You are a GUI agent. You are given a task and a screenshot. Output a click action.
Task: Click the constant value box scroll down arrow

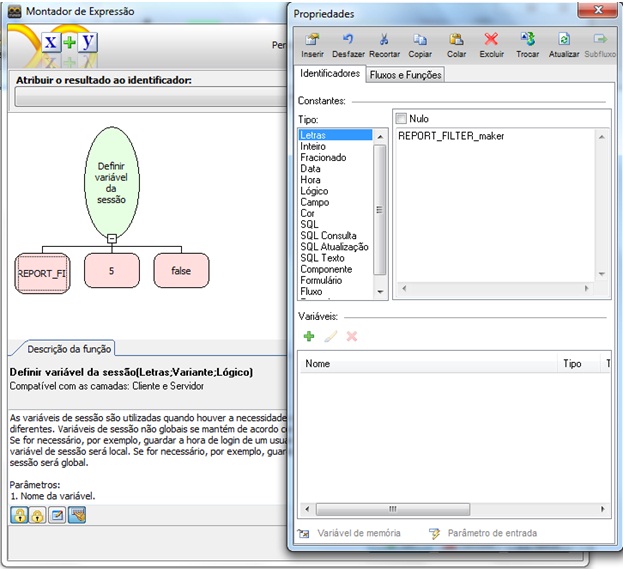tap(602, 274)
